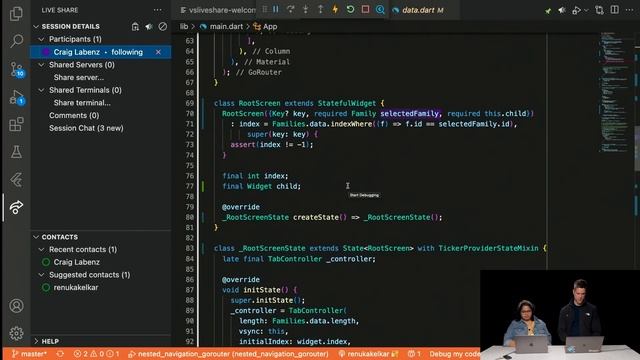Collapse the Contacts section
Image resolution: width=640 pixels, height=360 pixels.
click(x=36, y=237)
